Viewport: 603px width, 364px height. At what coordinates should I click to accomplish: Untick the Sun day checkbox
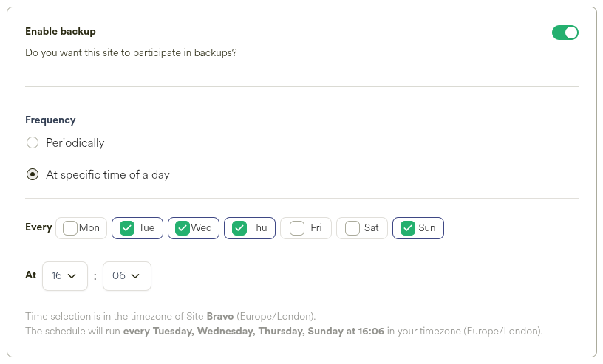point(407,228)
